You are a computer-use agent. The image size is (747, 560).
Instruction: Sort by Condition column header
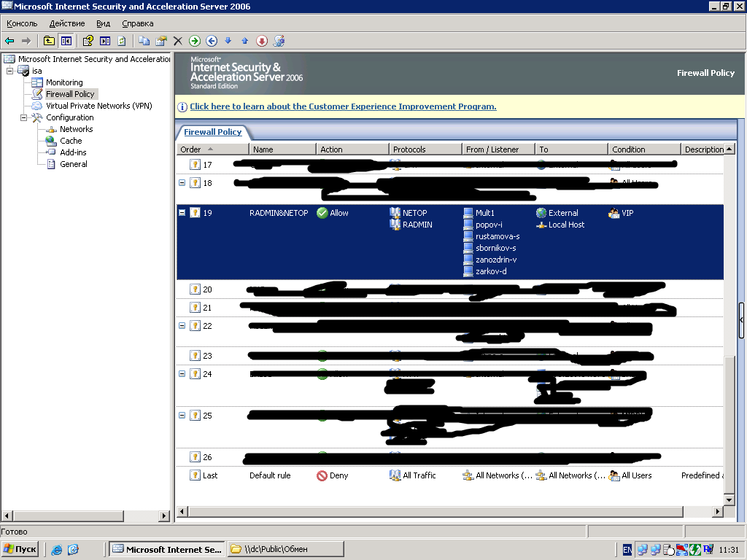click(645, 149)
